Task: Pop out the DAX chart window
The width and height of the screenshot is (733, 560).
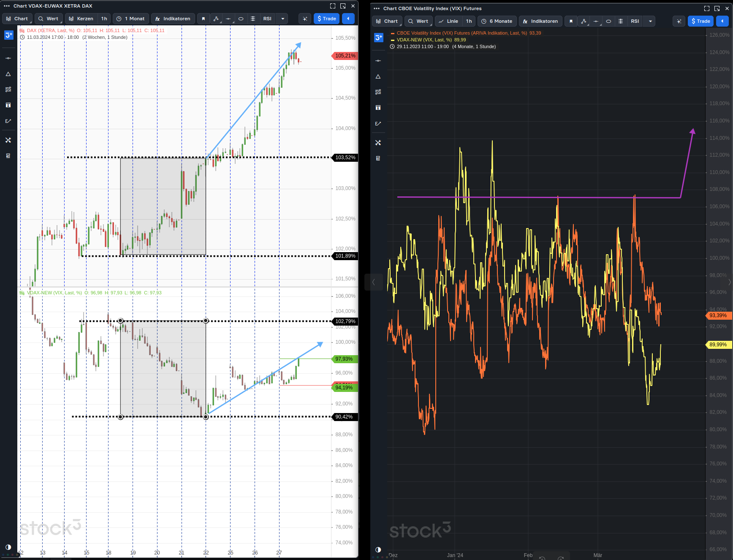Action: (343, 6)
